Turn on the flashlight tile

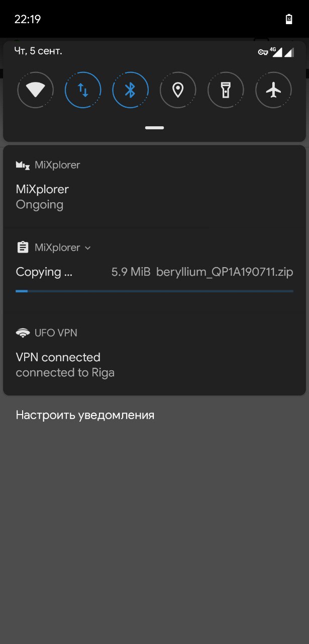pos(226,91)
